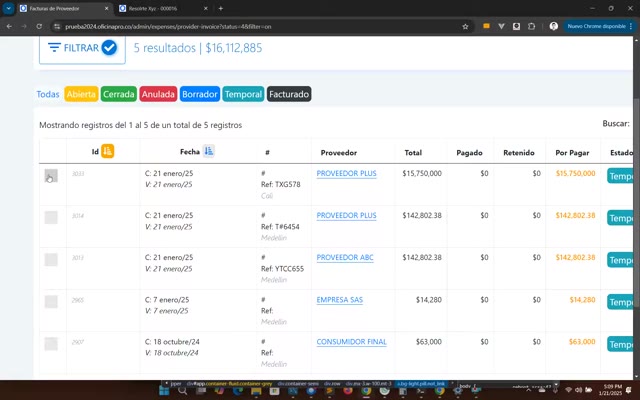640x400 pixels.
Task: Open volume control in system tray
Action: click(578, 390)
